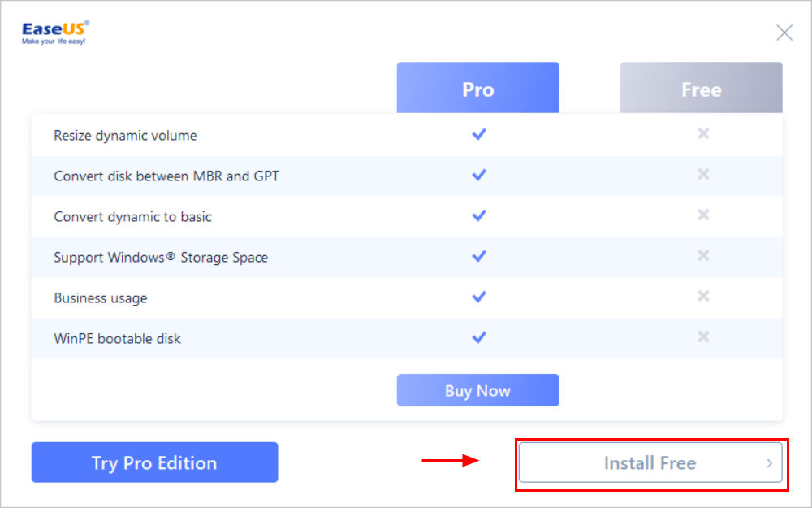Click 'Business usage' text
812x508 pixels.
tap(101, 298)
